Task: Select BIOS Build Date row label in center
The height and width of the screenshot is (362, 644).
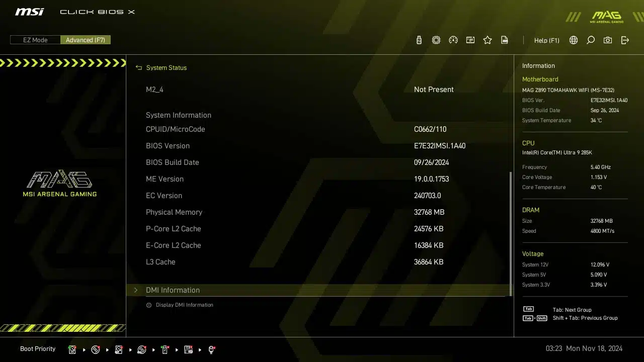Action: (x=173, y=162)
